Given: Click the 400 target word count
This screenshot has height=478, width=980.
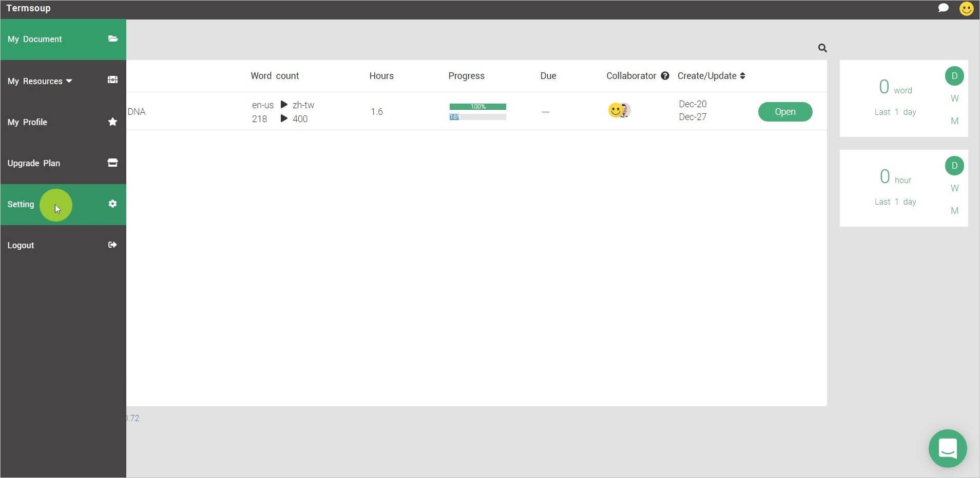Looking at the screenshot, I should pyautogui.click(x=300, y=119).
